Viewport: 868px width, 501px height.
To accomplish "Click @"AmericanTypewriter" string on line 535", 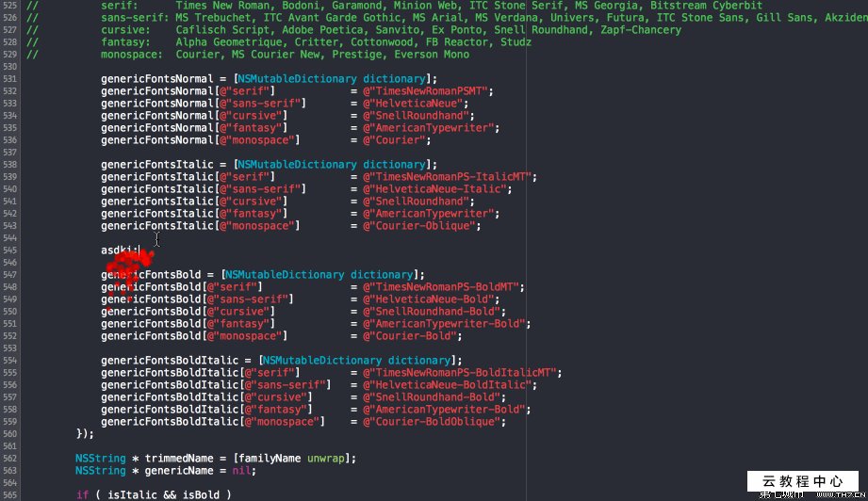I will point(429,128).
